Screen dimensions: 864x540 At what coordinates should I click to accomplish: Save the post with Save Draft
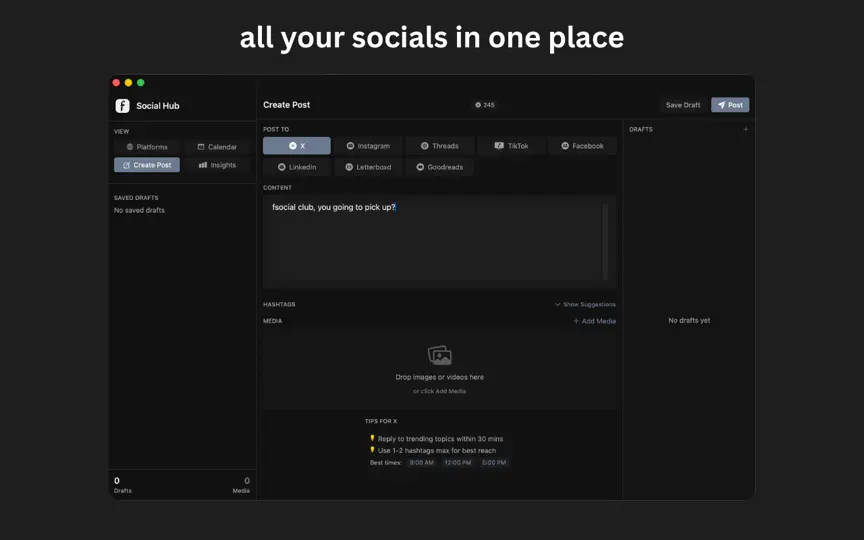pyautogui.click(x=683, y=105)
